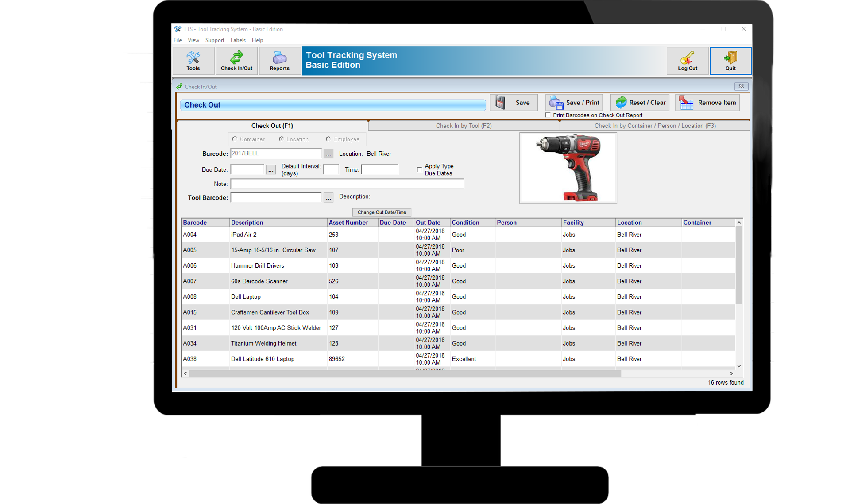Open the Tool Barcode lookup ellipsis button
Viewport: 850px width, 504px height.
328,198
